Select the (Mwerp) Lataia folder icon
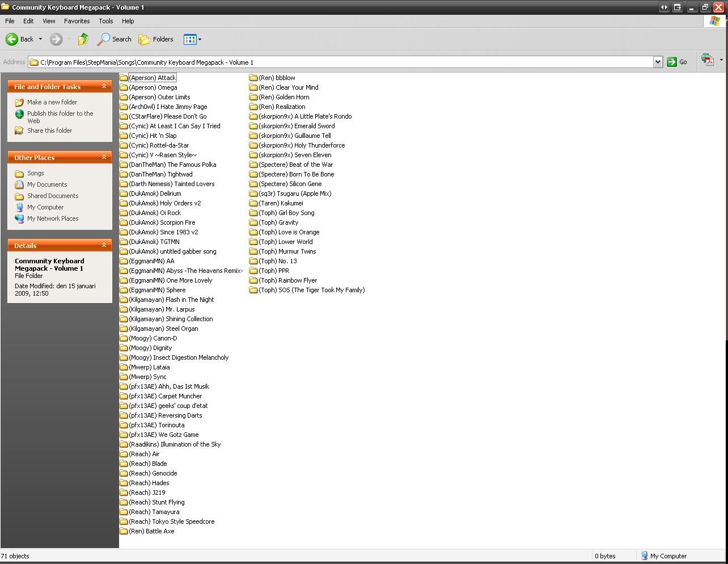This screenshot has height=564, width=728. point(124,367)
